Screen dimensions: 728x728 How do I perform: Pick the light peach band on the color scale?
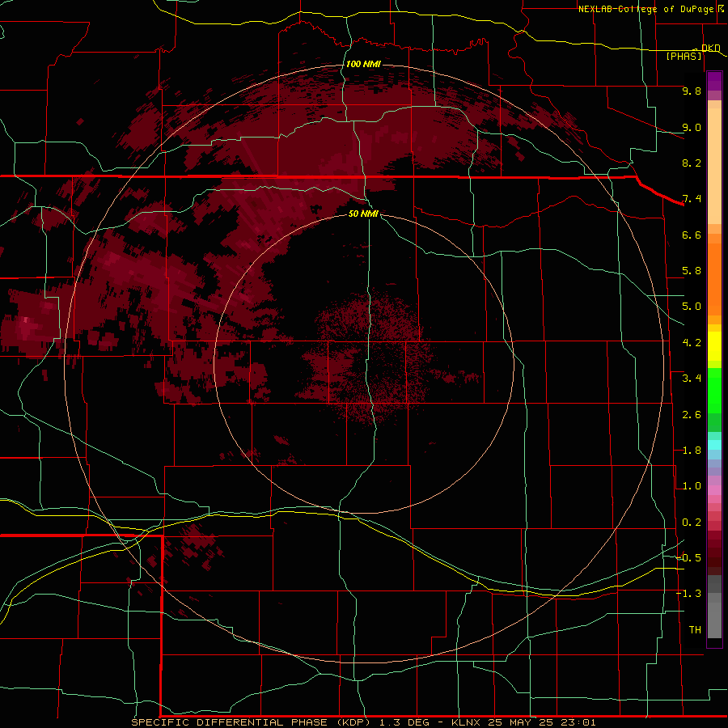tap(714, 166)
